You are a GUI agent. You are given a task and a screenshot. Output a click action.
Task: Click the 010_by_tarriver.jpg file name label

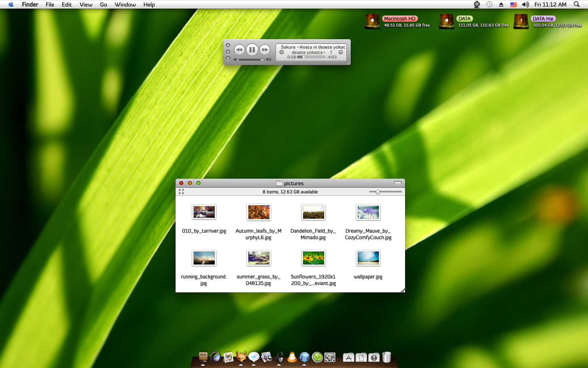tap(204, 231)
